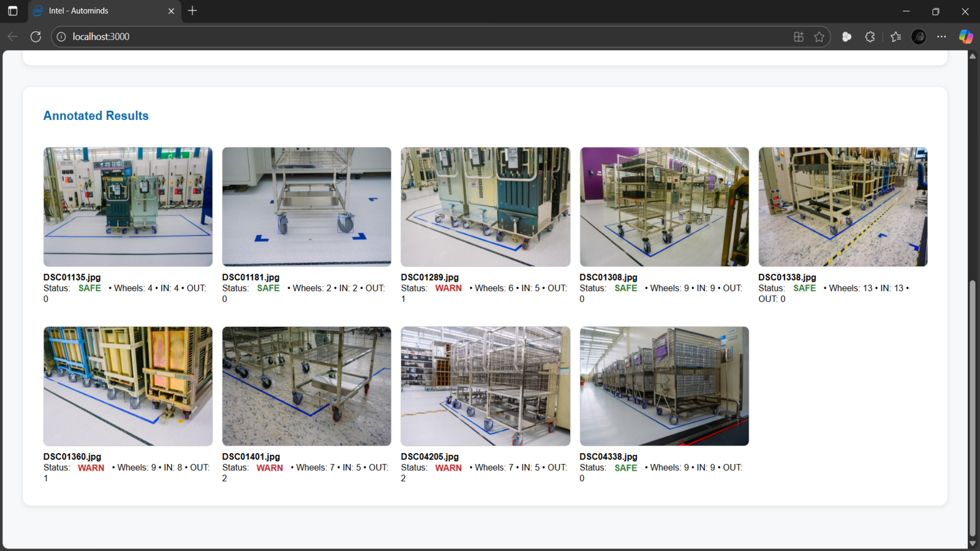Click the SAFE status for DSC01135.jpg
The height and width of the screenshot is (551, 980).
[x=90, y=288]
